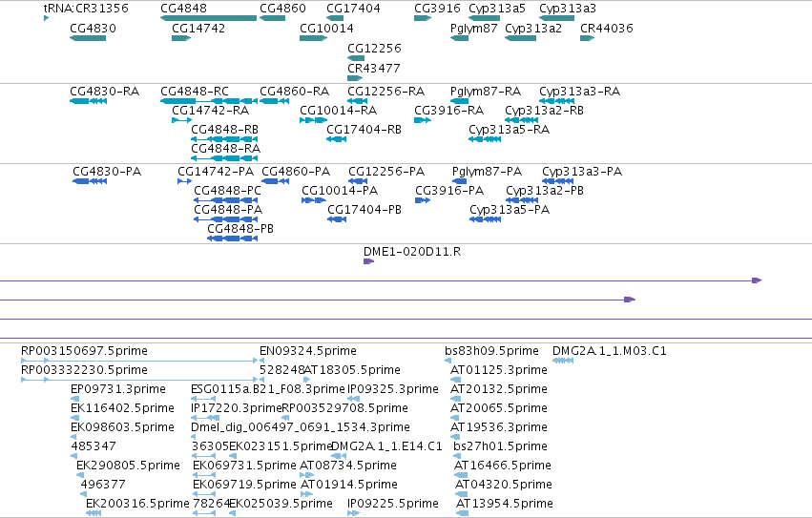Click EST bs83h09.5prime

[491, 351]
